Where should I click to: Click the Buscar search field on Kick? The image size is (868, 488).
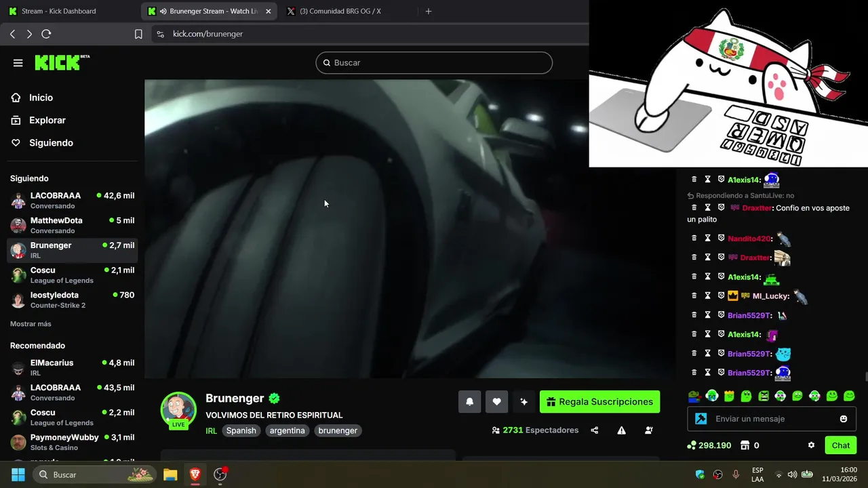click(434, 62)
